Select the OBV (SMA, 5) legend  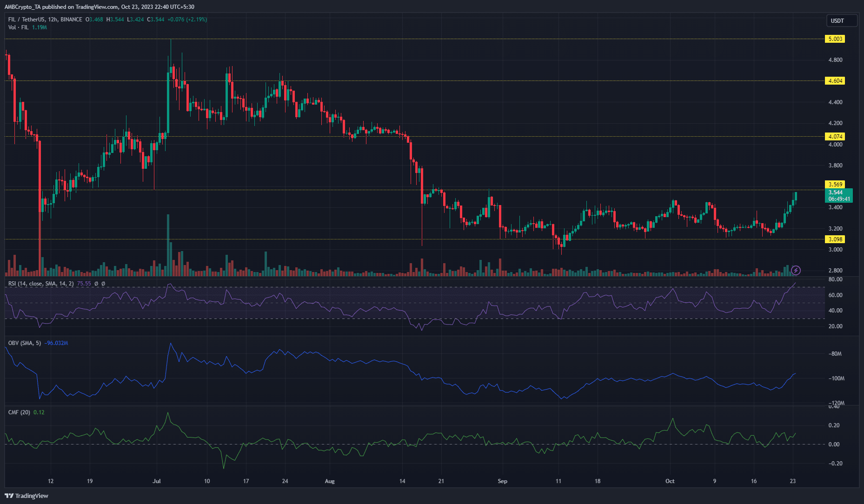(x=25, y=343)
